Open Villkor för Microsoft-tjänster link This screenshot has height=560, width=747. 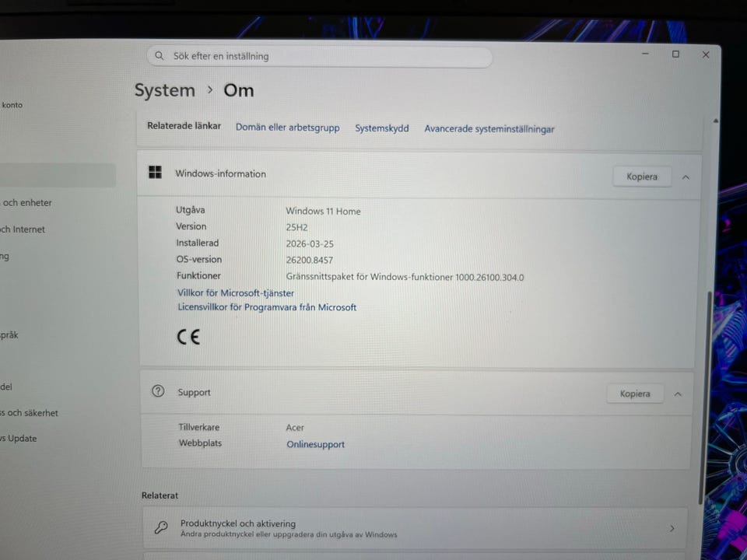click(x=236, y=293)
